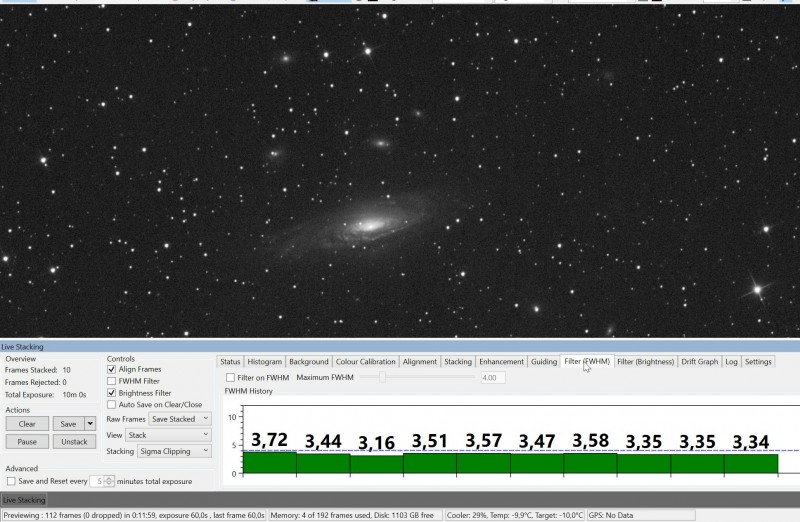Viewport: 800px width, 522px height.
Task: Adjust the Maximum FWHM slider
Action: click(382, 377)
